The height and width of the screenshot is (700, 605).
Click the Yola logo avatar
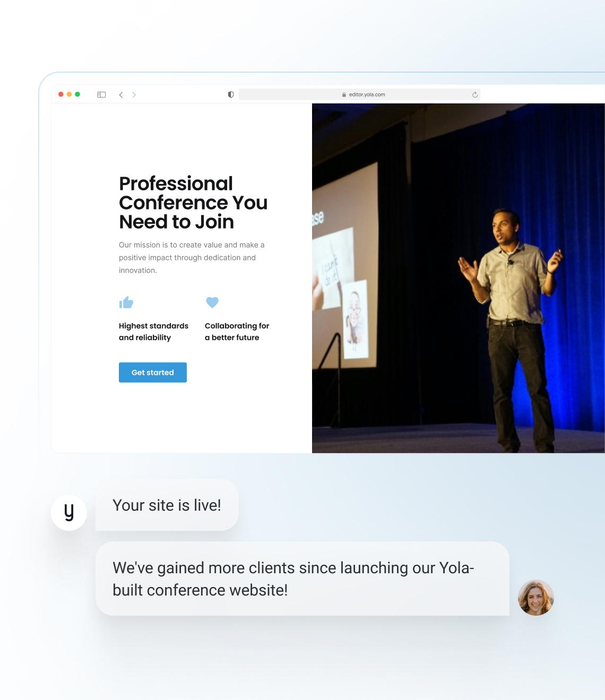pos(69,512)
